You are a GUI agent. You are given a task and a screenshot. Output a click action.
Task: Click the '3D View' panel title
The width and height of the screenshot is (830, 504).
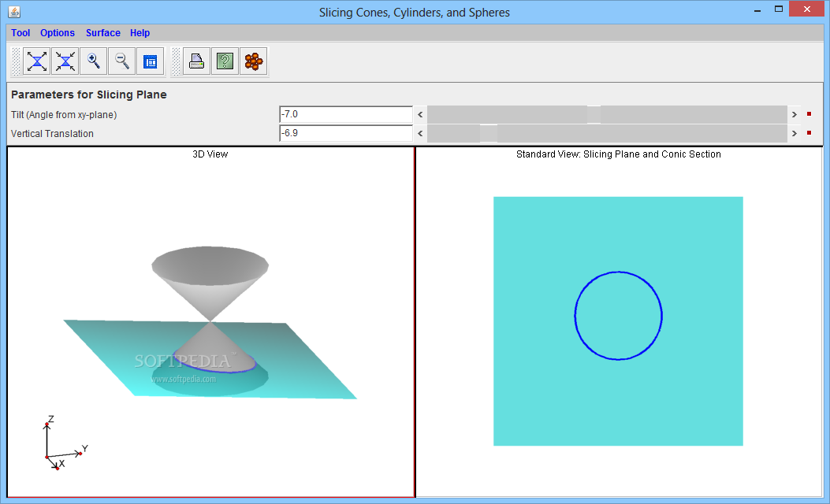point(210,154)
